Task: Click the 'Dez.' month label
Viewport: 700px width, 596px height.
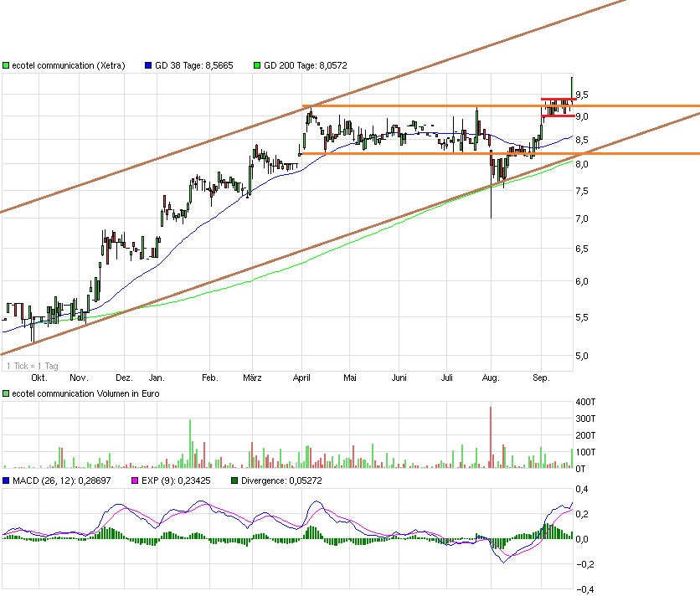Action: [124, 378]
